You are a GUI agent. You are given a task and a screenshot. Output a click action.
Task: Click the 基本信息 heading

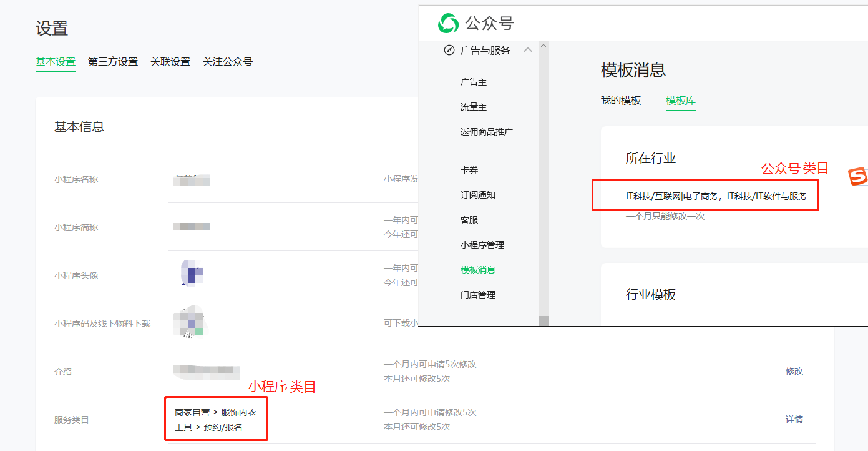[x=79, y=127]
